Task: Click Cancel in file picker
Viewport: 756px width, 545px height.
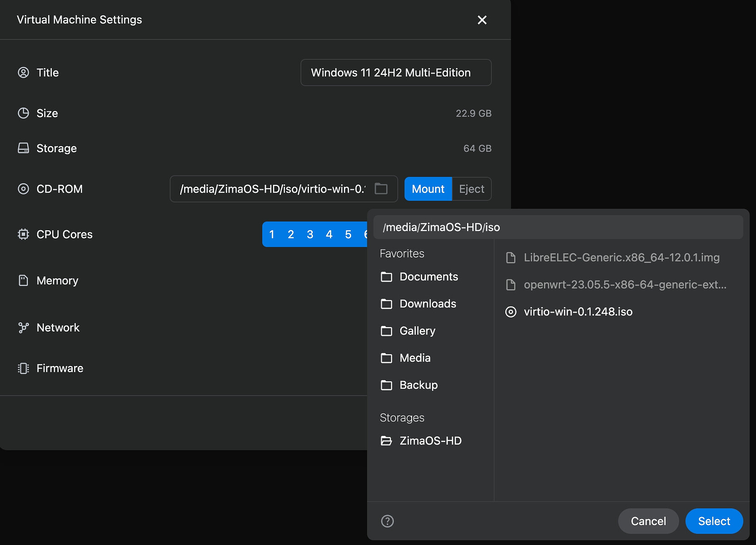Action: click(x=648, y=521)
